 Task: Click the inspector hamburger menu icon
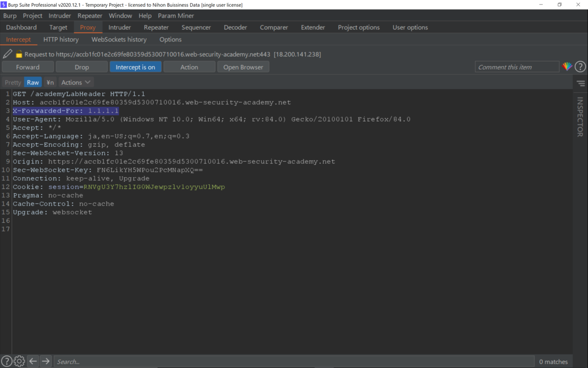[581, 83]
